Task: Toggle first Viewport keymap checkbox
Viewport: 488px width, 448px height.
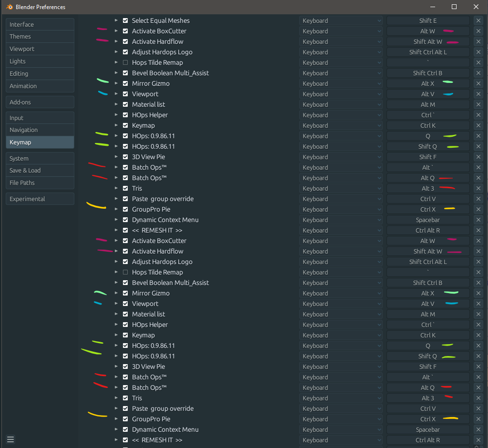Action: pos(125,94)
